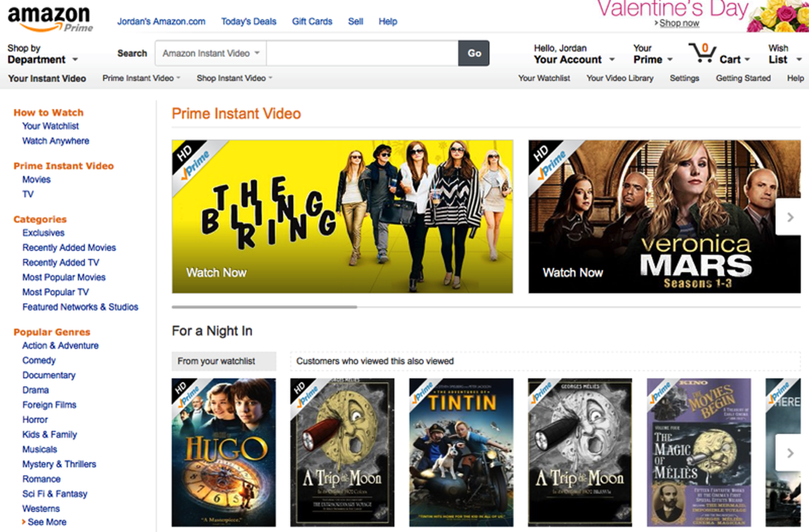Click the carousel scrollbar below the featured videos

pyautogui.click(x=265, y=307)
